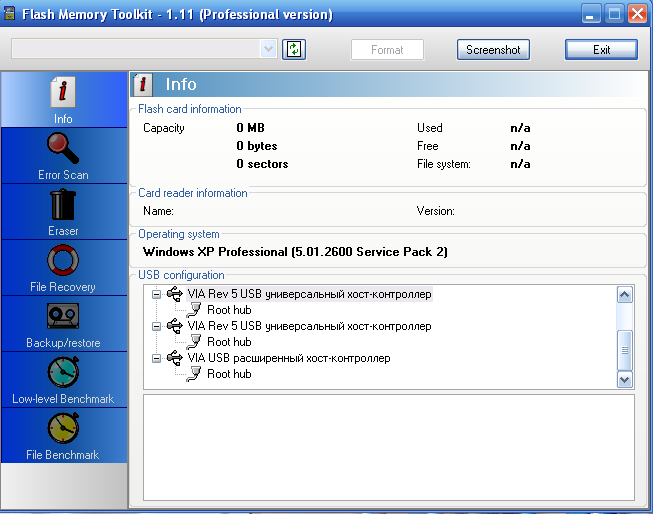Viewport: 653px width, 514px height.
Task: Click the Flash Memory Toolkit title bar icon
Action: [9, 13]
